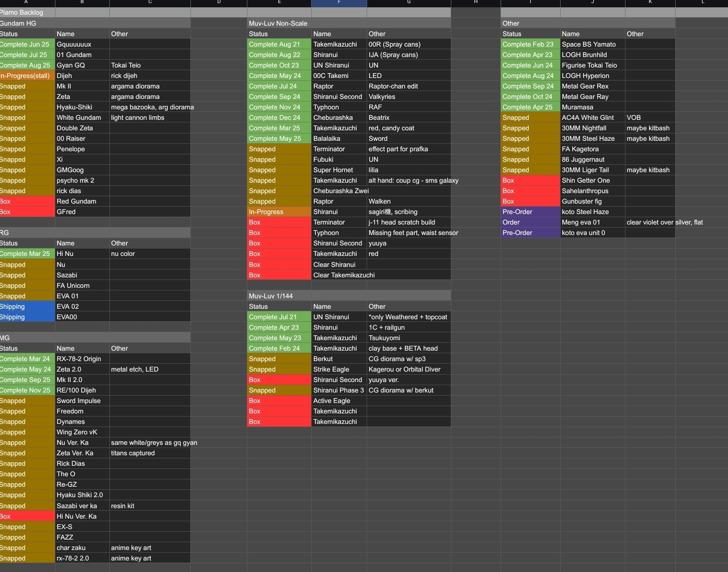The height and width of the screenshot is (572, 728).
Task: Select the "Sahelanthropus" cell
Action: pyautogui.click(x=593, y=191)
